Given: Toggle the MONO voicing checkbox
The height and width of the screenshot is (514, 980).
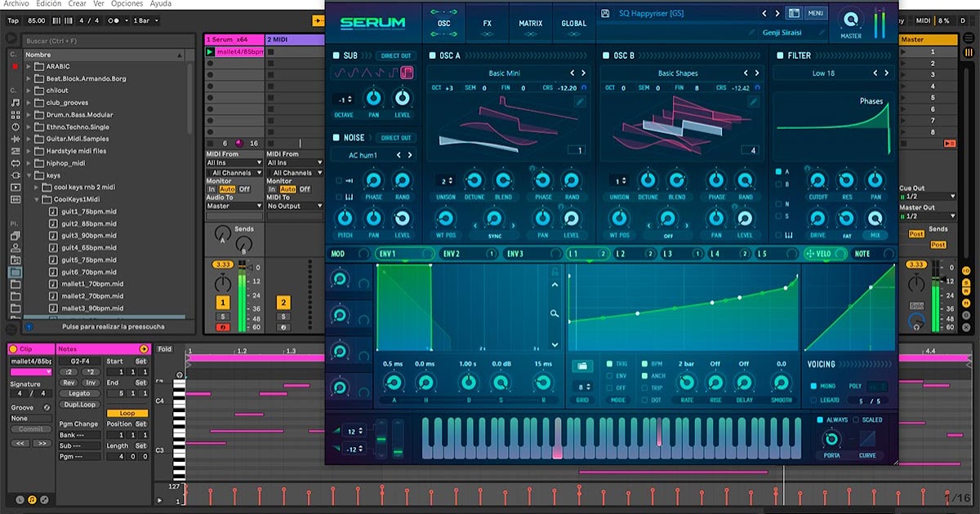Looking at the screenshot, I should (813, 386).
